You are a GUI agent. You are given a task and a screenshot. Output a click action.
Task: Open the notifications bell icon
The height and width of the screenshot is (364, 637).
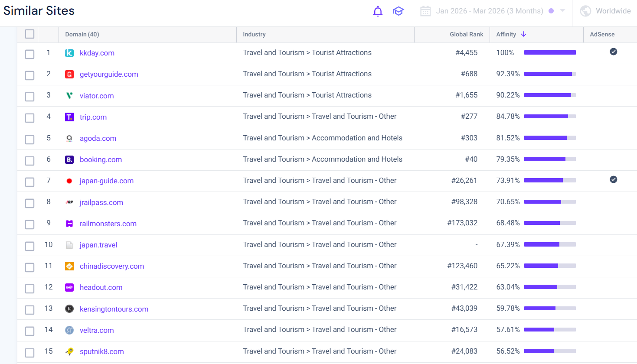(x=378, y=11)
